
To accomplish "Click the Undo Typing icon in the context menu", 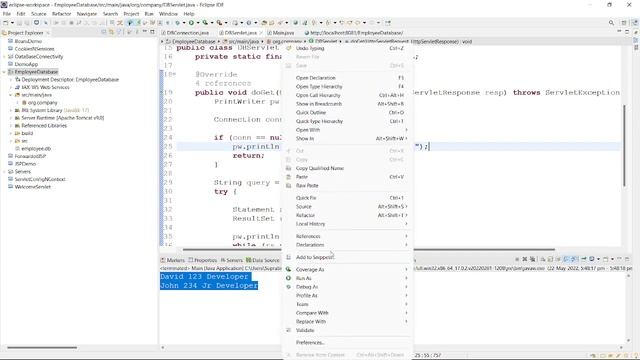I will click(289, 48).
